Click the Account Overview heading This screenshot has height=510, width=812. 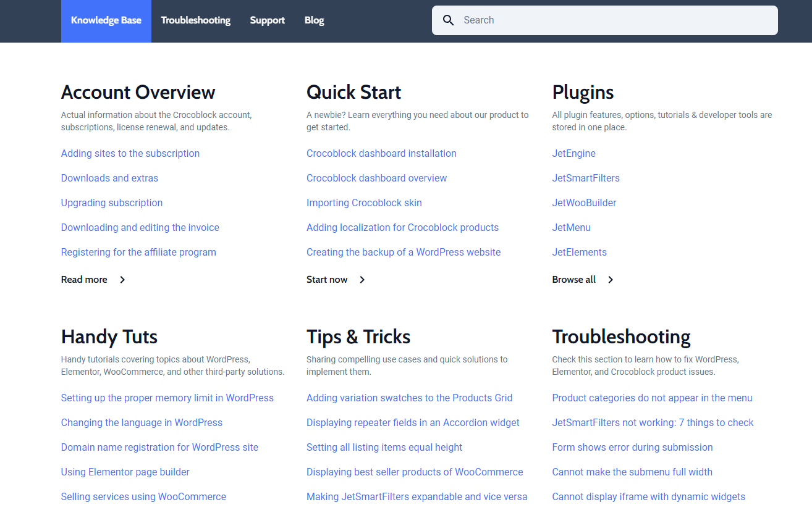click(x=138, y=92)
